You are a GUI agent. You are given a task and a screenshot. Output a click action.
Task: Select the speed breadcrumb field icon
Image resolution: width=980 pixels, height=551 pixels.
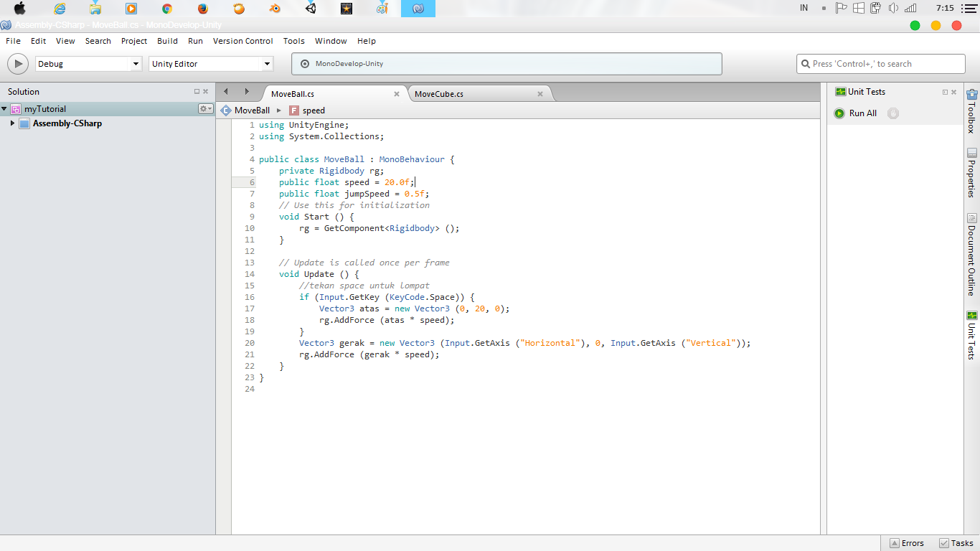click(293, 110)
